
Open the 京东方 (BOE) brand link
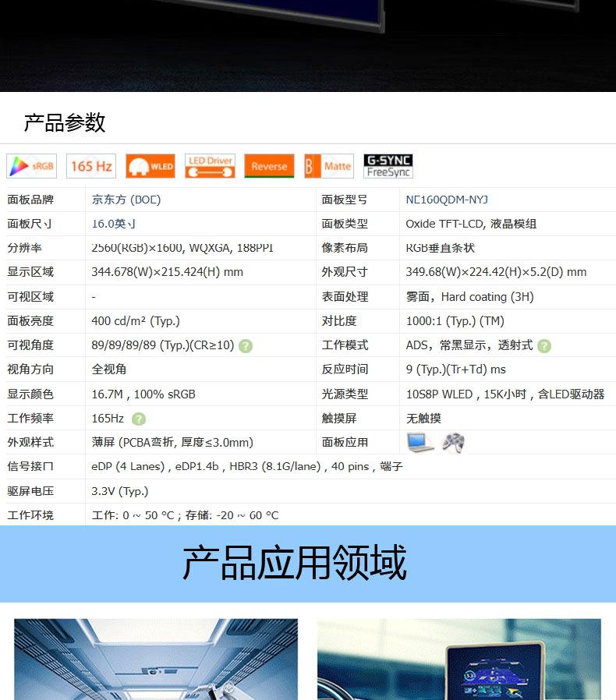(126, 200)
